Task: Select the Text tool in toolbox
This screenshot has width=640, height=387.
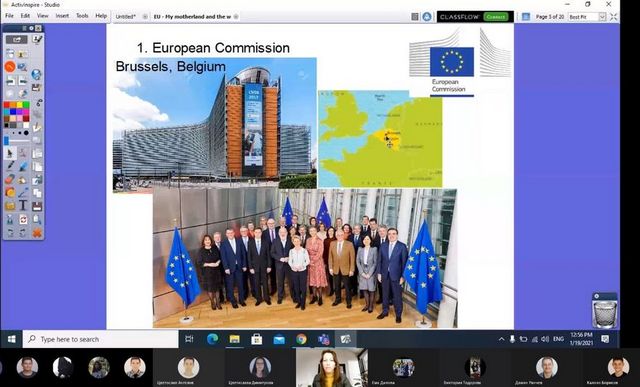Action: coord(23,206)
